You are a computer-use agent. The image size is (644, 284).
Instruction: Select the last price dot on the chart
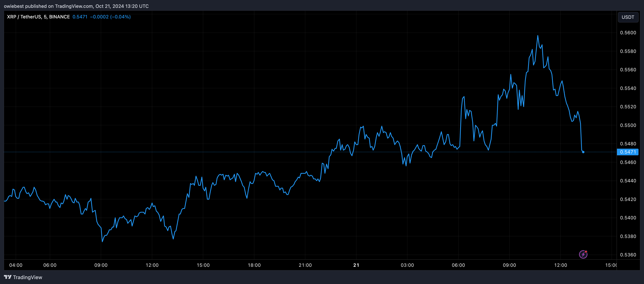[x=583, y=152]
